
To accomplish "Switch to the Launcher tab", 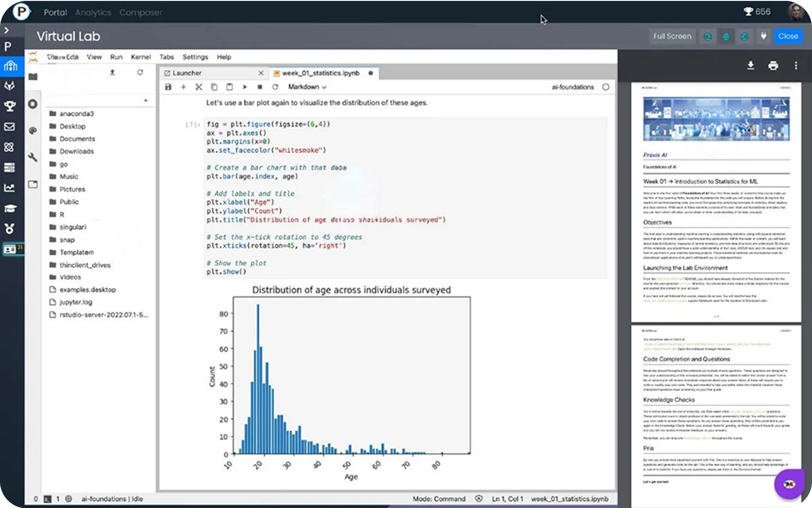I will click(187, 73).
